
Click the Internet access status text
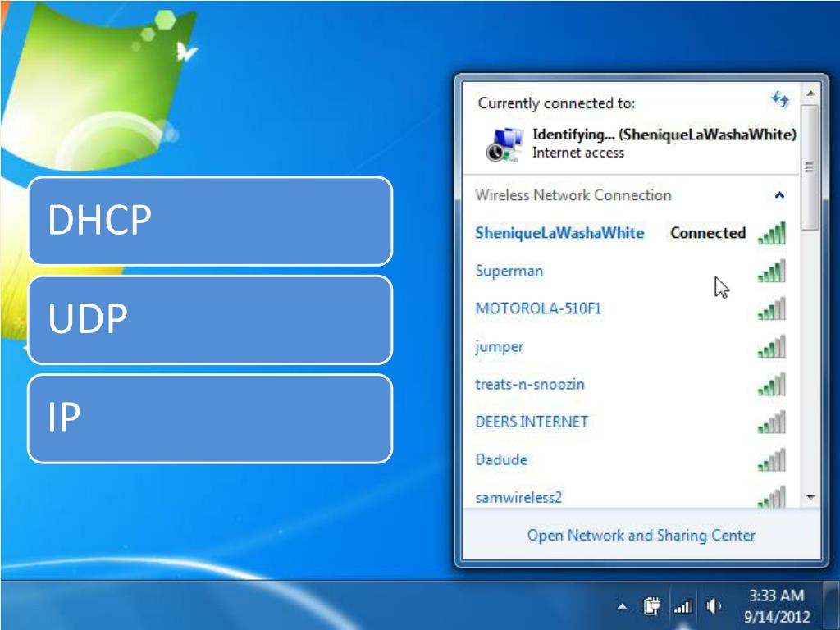(x=578, y=153)
